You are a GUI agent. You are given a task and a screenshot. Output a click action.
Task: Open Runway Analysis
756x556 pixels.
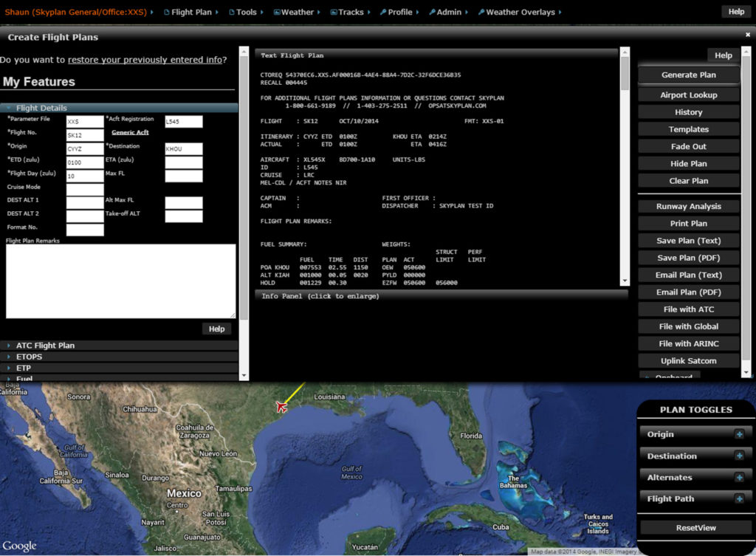(x=689, y=207)
